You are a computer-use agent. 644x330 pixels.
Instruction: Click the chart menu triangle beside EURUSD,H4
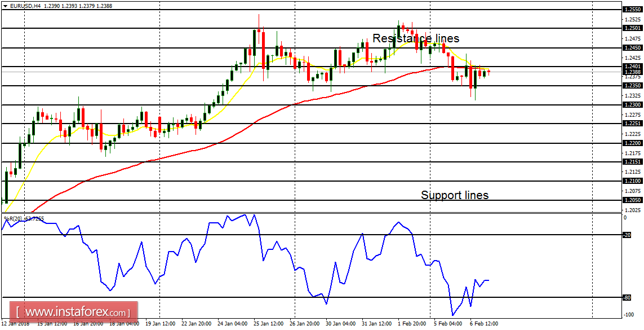[5, 6]
